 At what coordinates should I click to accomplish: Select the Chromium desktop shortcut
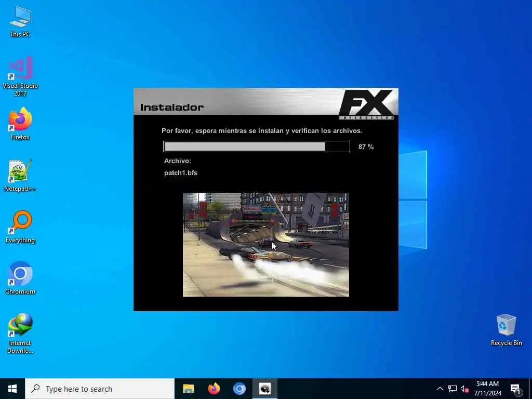pos(20,278)
